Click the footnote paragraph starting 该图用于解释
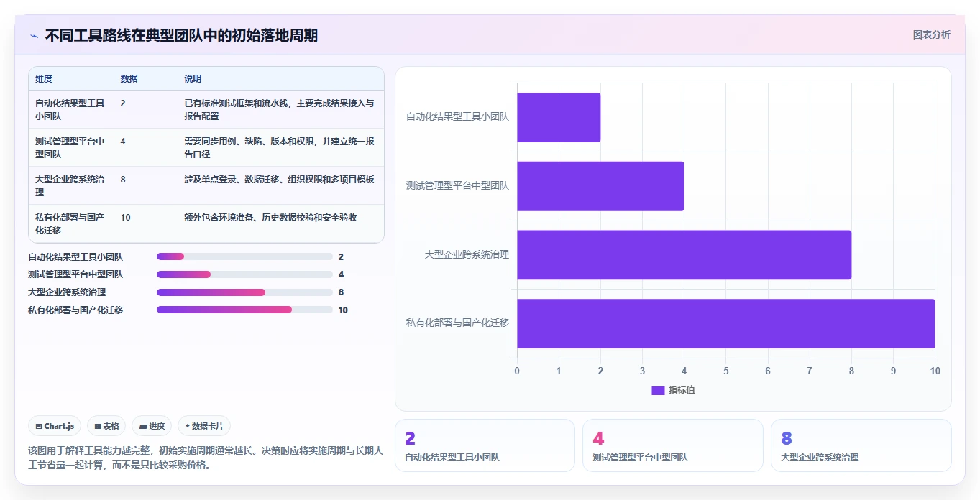 206,458
